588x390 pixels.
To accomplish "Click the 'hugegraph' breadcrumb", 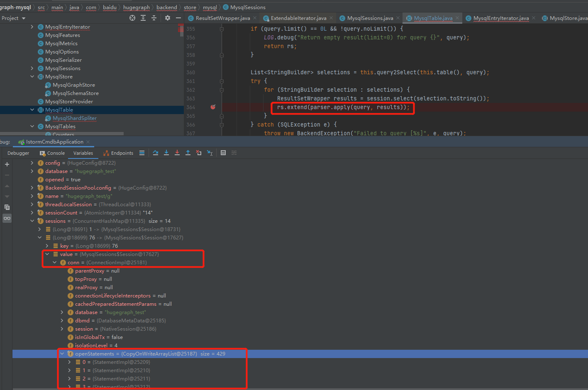I will [137, 7].
